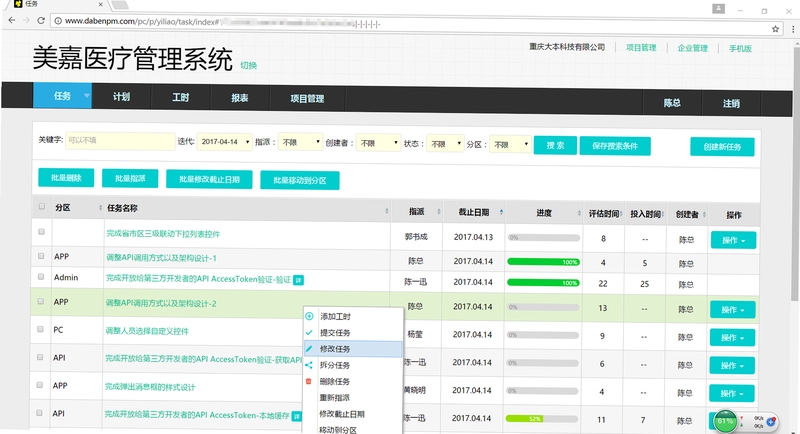Click 批量删除 button
Viewport: 800px width, 434px height.
pos(66,177)
